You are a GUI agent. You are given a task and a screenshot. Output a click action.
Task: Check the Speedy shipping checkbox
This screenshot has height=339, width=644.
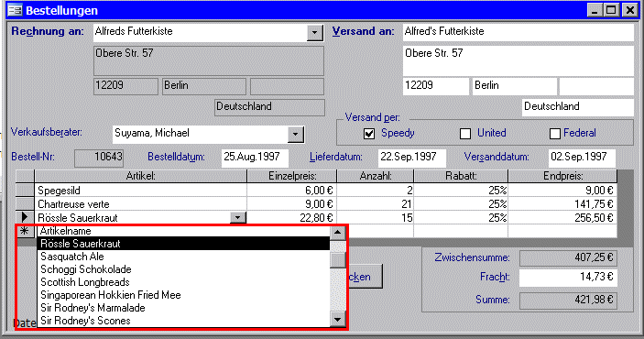369,134
